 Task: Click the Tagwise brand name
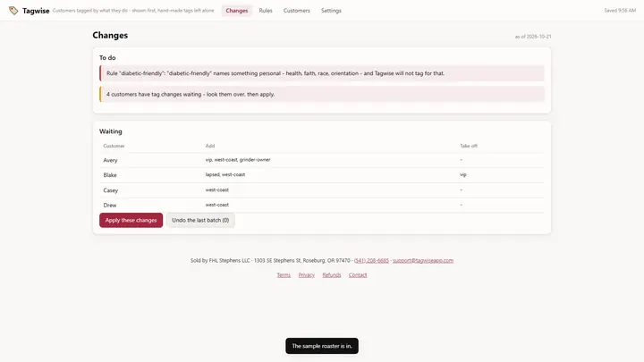(36, 11)
